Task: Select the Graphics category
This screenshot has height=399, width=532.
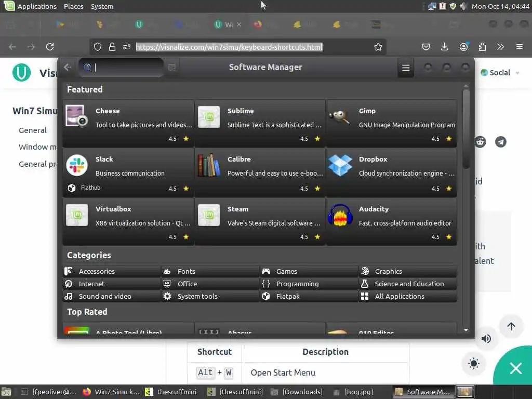Action: [408, 271]
